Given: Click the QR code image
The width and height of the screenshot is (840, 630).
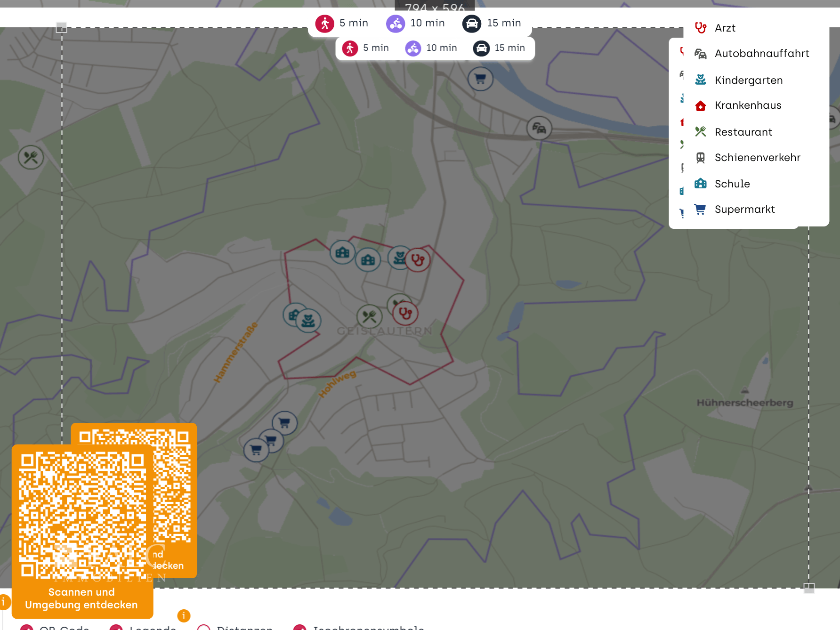Looking at the screenshot, I should tap(83, 513).
